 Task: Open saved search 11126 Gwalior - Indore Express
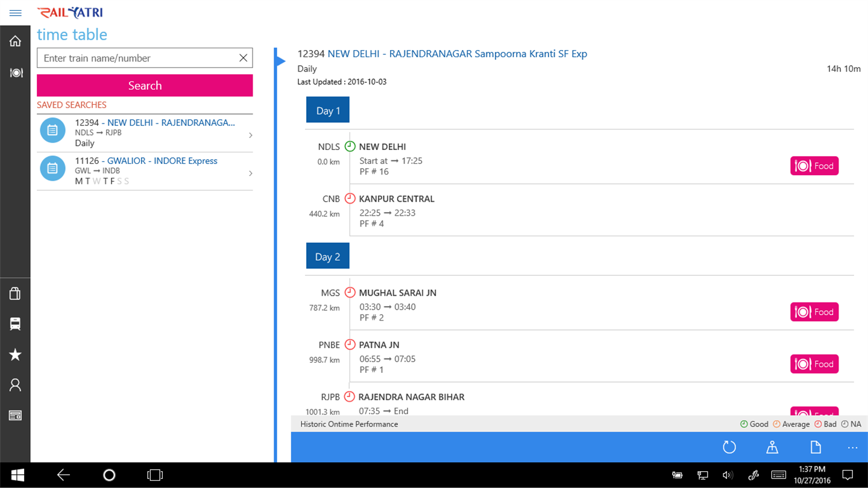[145, 171]
